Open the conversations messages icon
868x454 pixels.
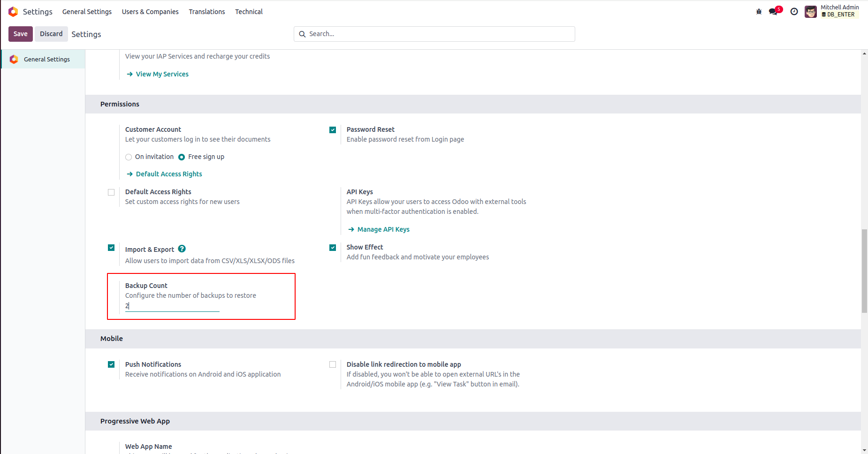pyautogui.click(x=773, y=12)
